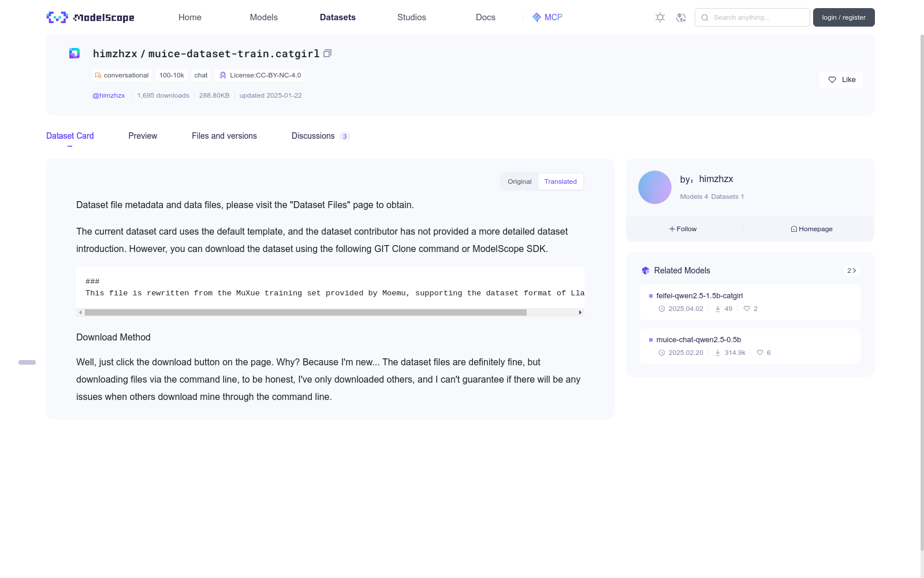
Task: Navigate to Studios
Action: coord(412,17)
